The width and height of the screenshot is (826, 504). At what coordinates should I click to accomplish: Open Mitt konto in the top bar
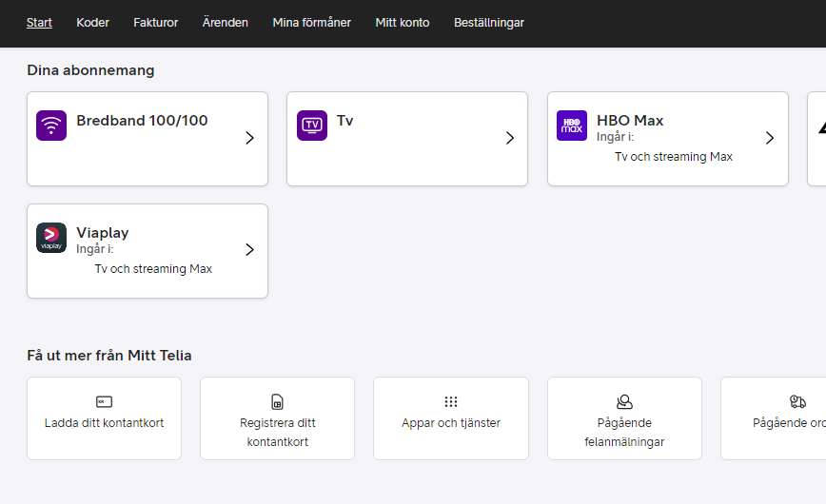click(x=402, y=23)
